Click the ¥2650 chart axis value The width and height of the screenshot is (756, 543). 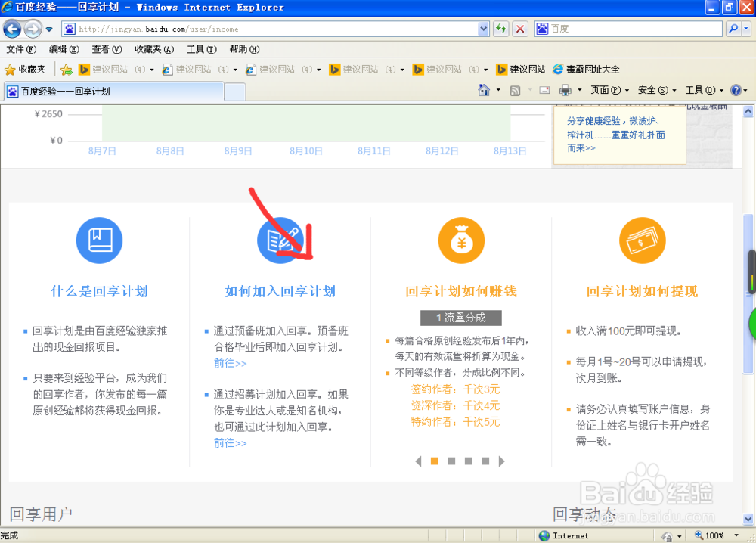(48, 113)
